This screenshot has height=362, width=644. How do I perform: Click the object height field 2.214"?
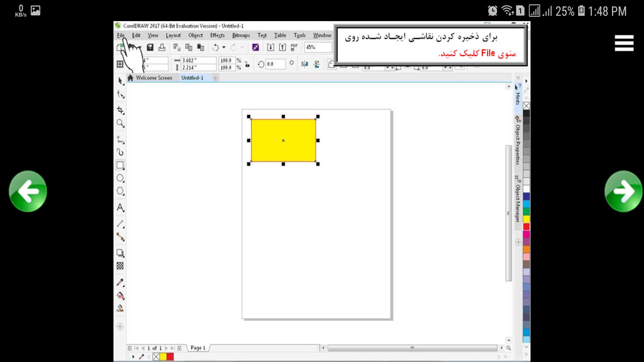pos(199,67)
